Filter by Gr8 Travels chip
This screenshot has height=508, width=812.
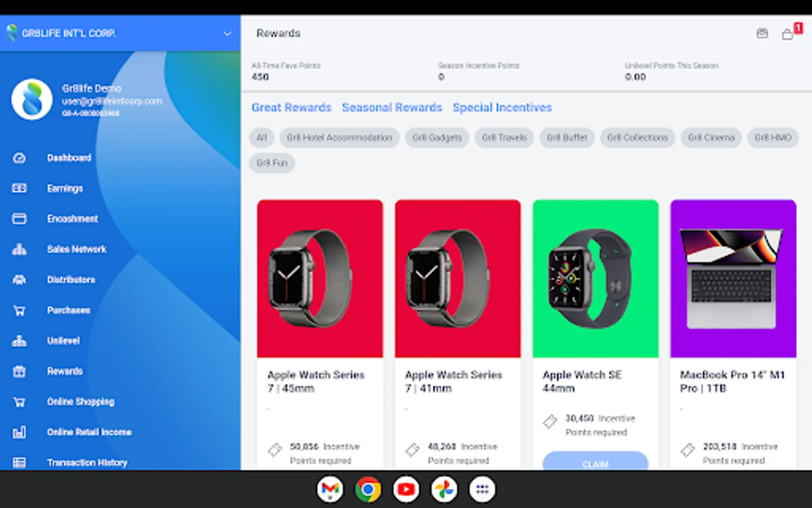[x=504, y=138]
